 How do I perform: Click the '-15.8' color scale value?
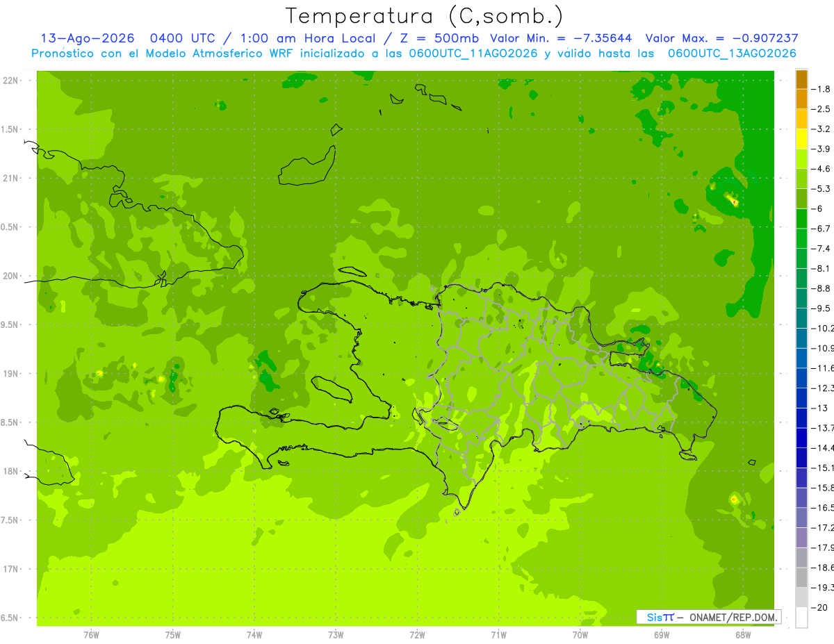[x=823, y=488]
